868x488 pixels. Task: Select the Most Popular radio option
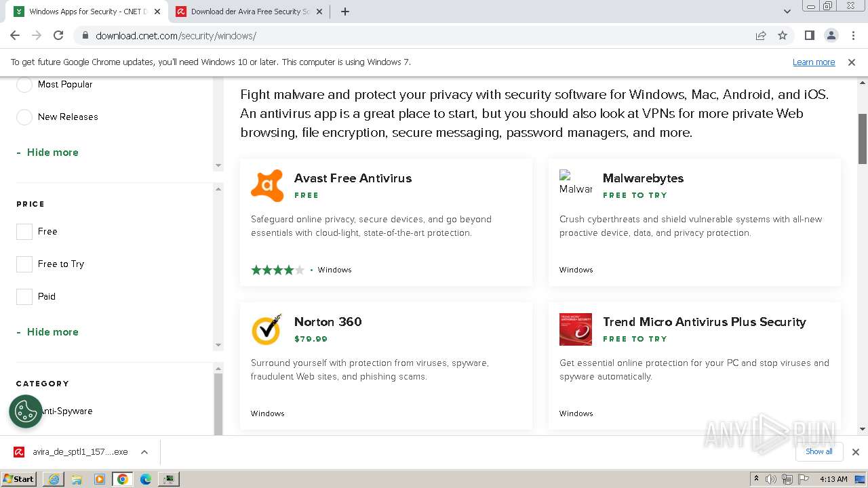pyautogui.click(x=24, y=85)
